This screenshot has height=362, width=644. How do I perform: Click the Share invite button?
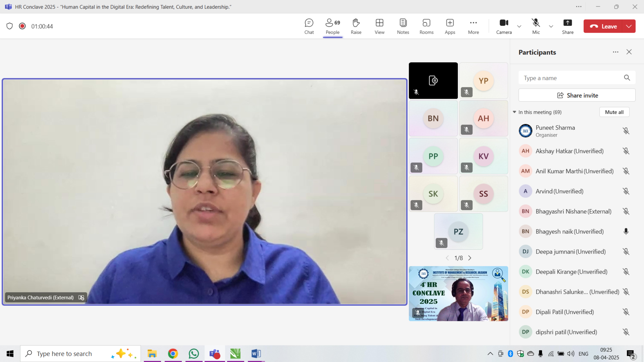[577, 95]
